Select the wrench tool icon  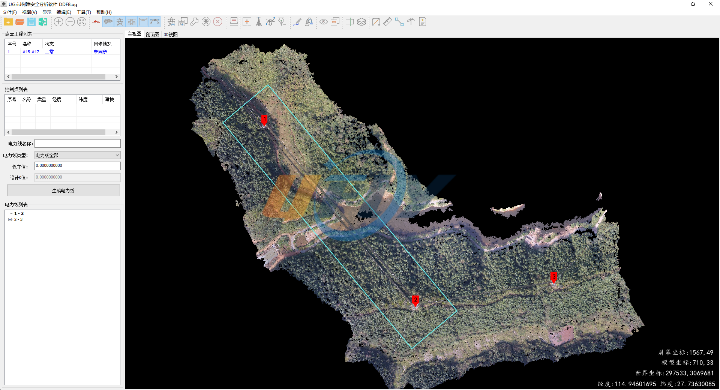194,22
